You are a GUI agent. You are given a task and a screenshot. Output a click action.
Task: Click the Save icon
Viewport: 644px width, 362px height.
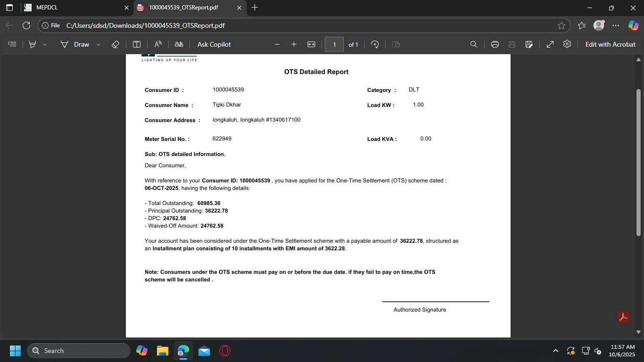pos(512,44)
